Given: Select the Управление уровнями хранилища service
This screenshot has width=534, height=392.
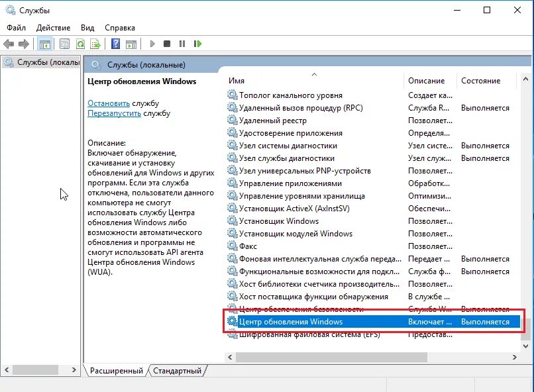Looking at the screenshot, I should click(x=373, y=196).
